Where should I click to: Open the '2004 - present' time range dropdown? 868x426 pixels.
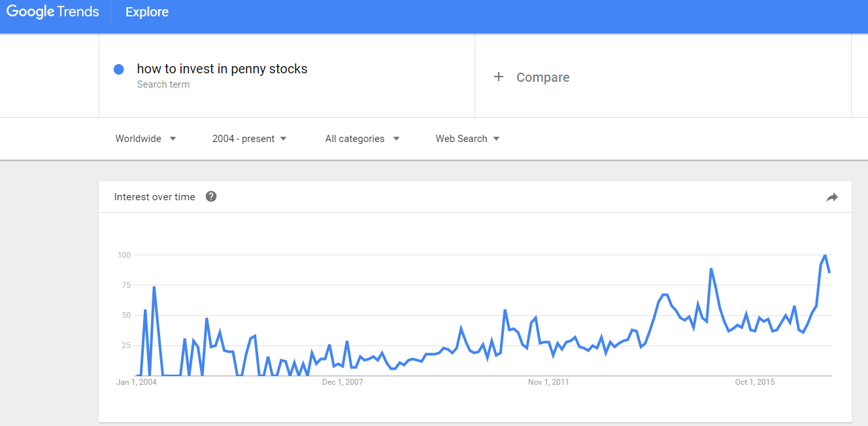pos(250,139)
